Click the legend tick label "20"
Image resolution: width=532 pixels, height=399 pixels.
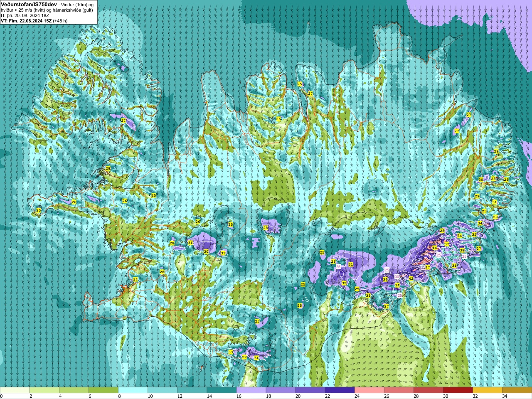[x=298, y=396]
